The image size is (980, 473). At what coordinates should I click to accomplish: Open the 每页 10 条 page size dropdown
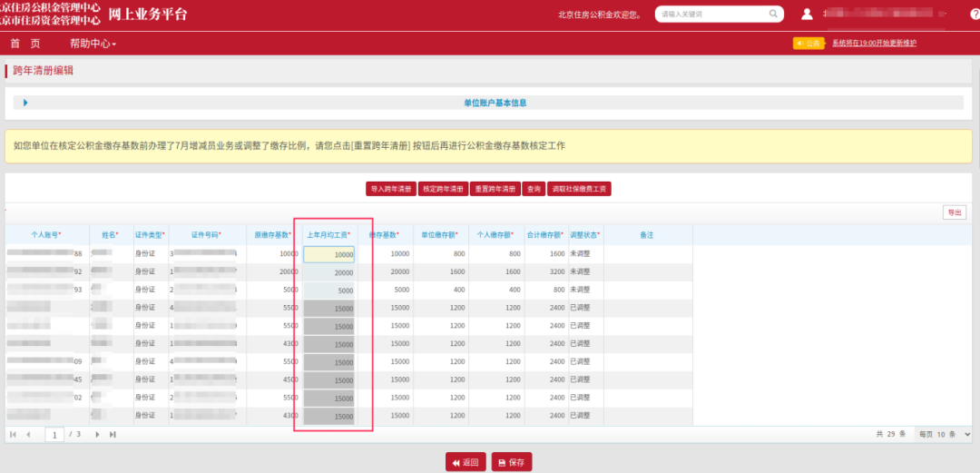coord(943,434)
